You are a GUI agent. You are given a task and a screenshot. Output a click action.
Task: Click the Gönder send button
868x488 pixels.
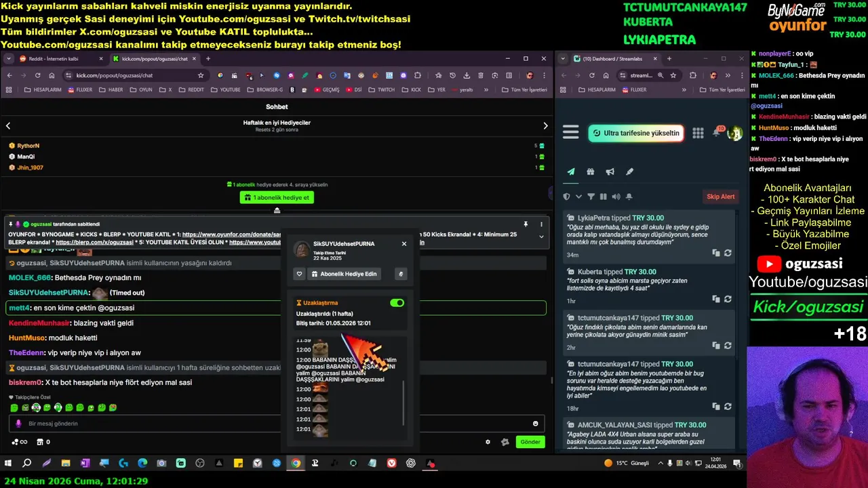point(530,442)
